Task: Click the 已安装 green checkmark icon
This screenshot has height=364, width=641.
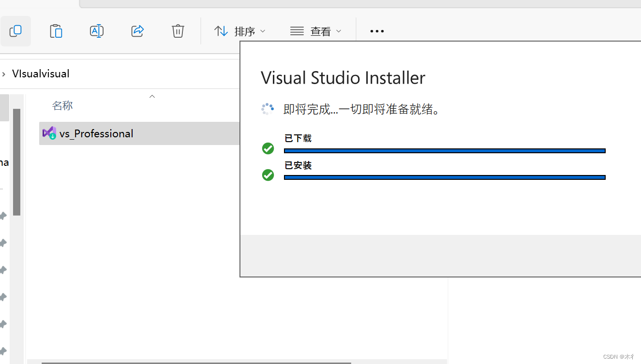Action: (x=268, y=175)
